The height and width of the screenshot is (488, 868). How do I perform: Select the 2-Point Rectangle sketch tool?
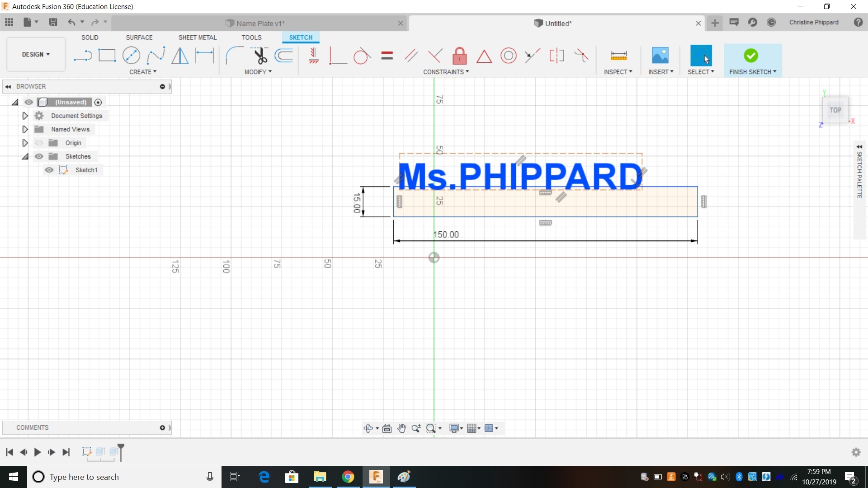click(107, 56)
